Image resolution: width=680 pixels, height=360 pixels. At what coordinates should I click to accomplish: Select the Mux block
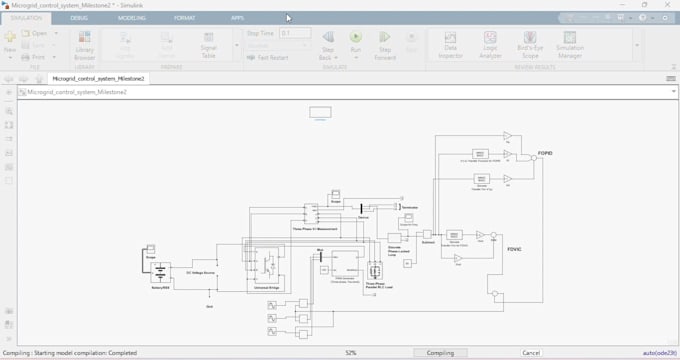pyautogui.click(x=321, y=257)
